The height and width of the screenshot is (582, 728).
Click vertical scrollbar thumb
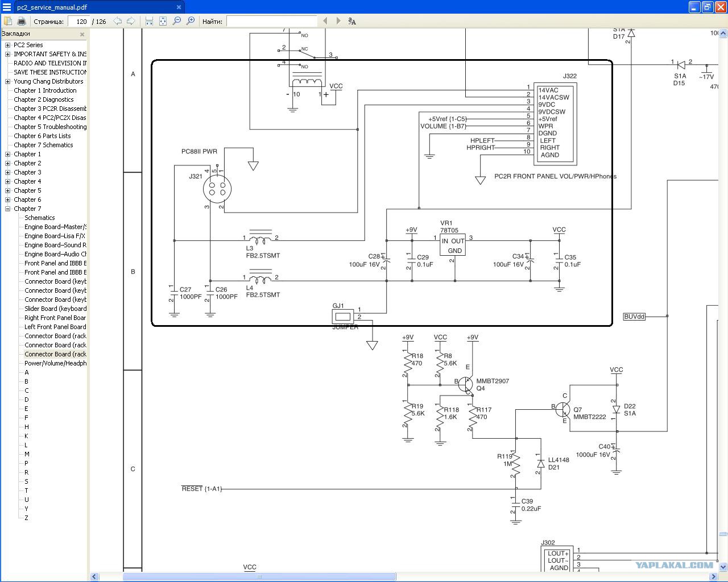coord(723,534)
